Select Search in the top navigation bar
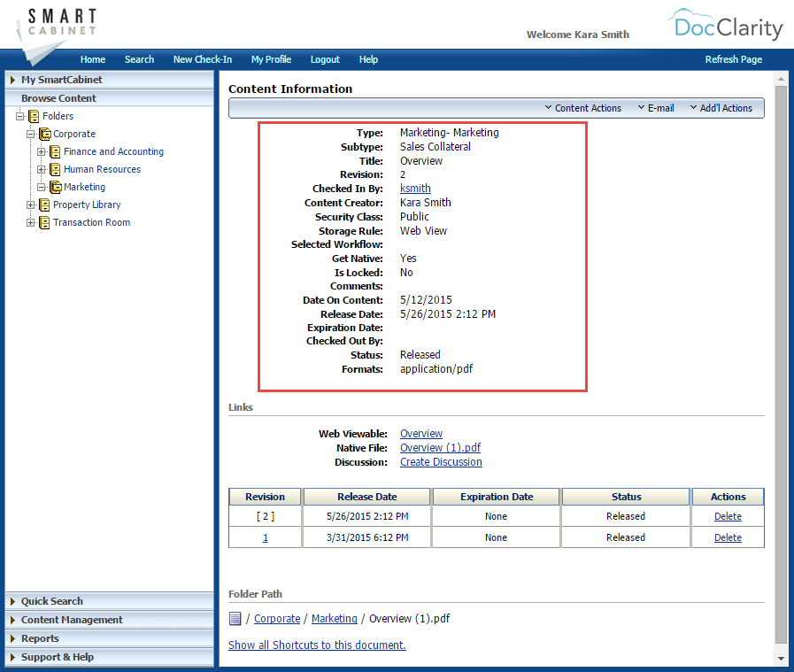 (139, 59)
